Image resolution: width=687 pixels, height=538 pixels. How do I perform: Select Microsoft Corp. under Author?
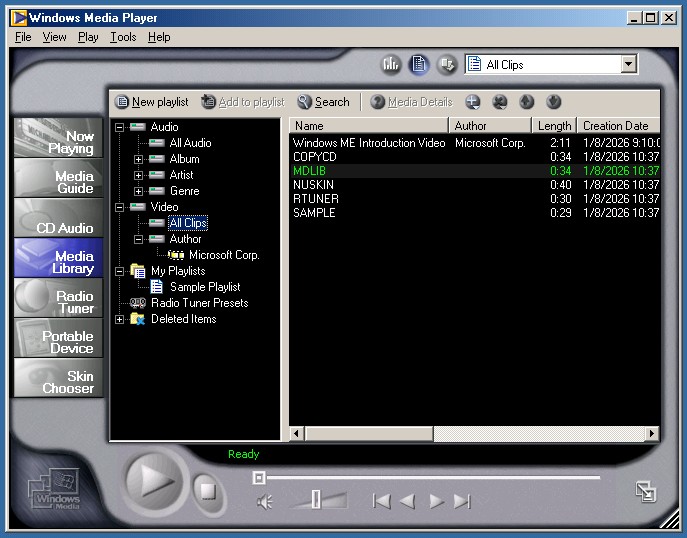(x=224, y=255)
